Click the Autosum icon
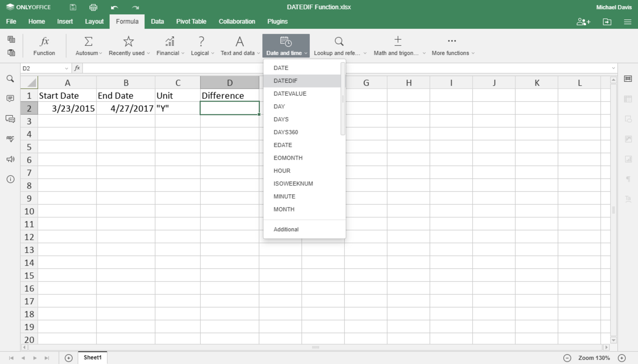The image size is (638, 364). click(x=88, y=42)
